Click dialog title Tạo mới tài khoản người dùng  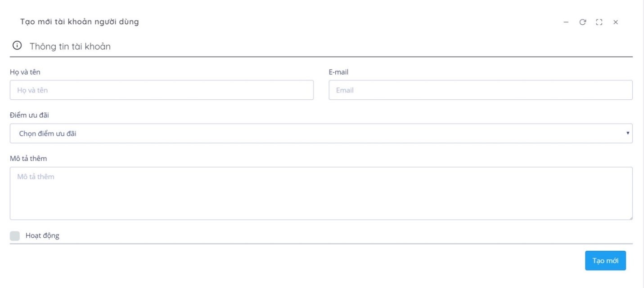80,22
